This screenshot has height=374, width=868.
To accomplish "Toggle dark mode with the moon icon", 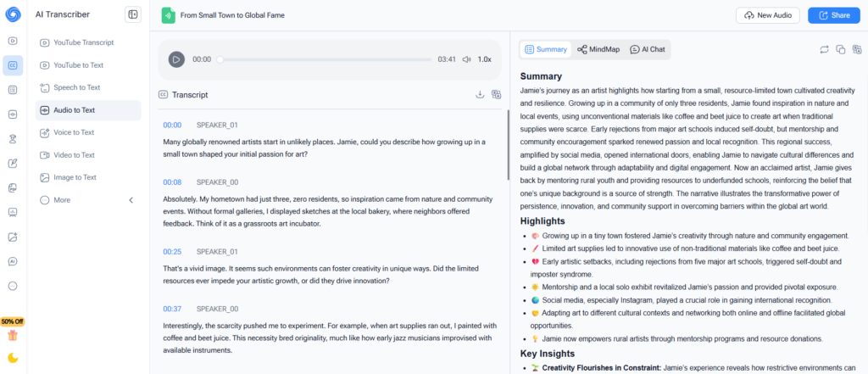I will [x=13, y=358].
